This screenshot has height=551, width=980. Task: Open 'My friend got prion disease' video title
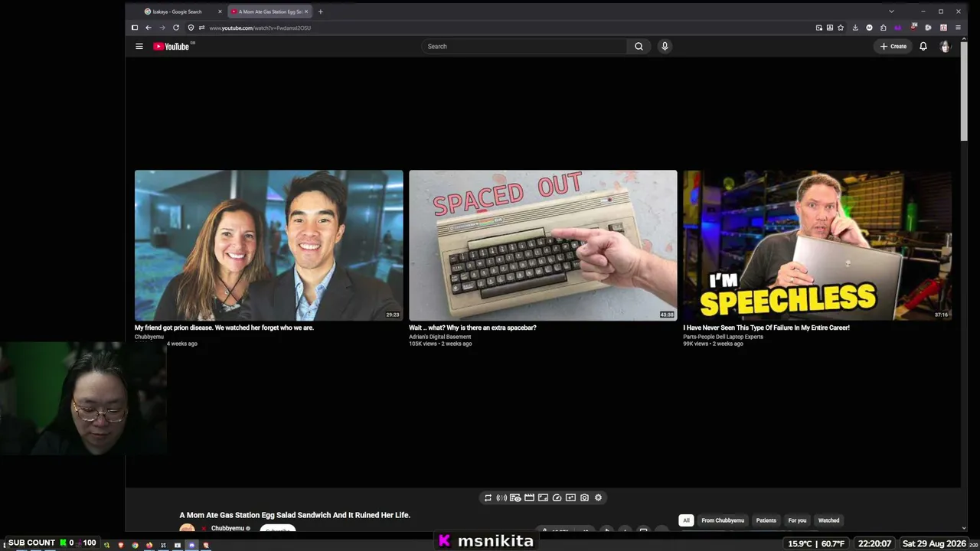[x=224, y=328]
